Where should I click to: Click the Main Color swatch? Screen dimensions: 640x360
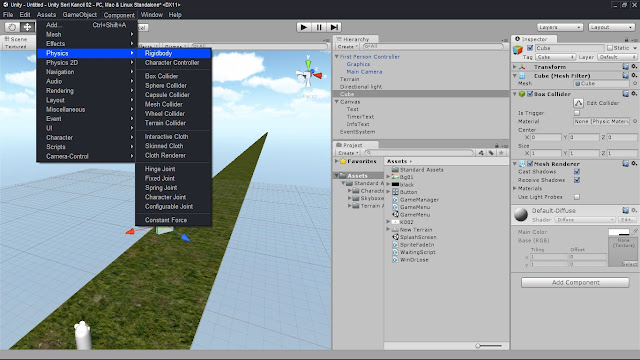(x=619, y=232)
